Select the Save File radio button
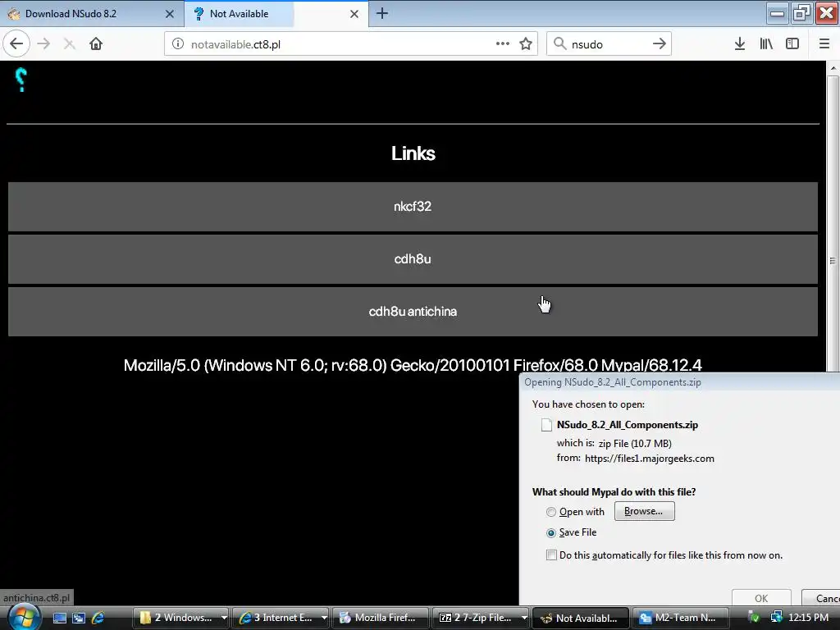840x630 pixels. (550, 533)
